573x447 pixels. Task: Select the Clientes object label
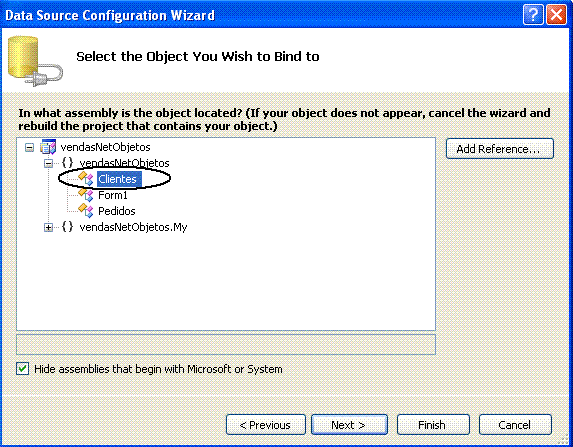[x=117, y=179]
